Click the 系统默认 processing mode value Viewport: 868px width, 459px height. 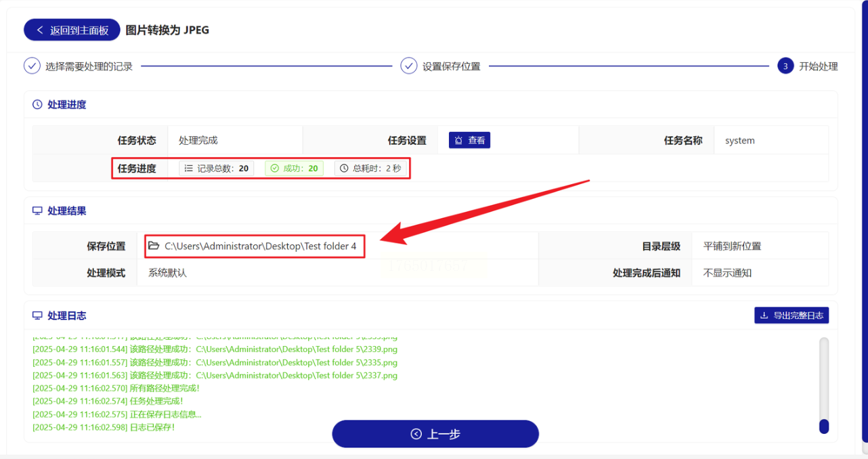click(167, 273)
